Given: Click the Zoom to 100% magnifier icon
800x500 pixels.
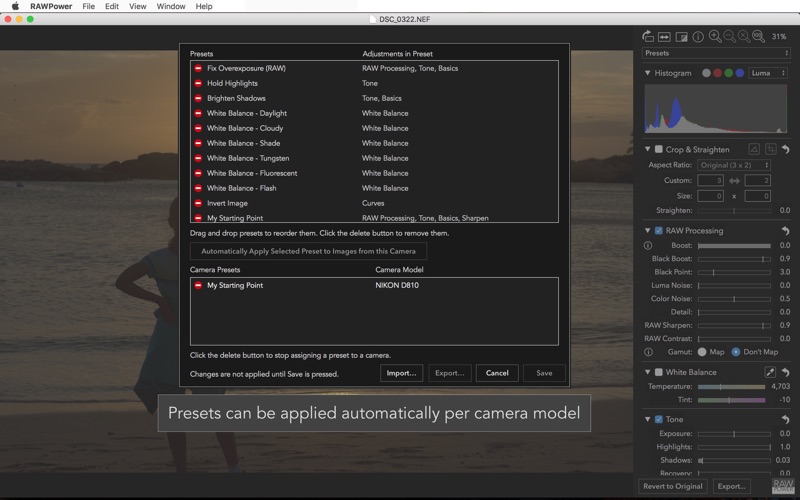Looking at the screenshot, I should click(x=758, y=36).
